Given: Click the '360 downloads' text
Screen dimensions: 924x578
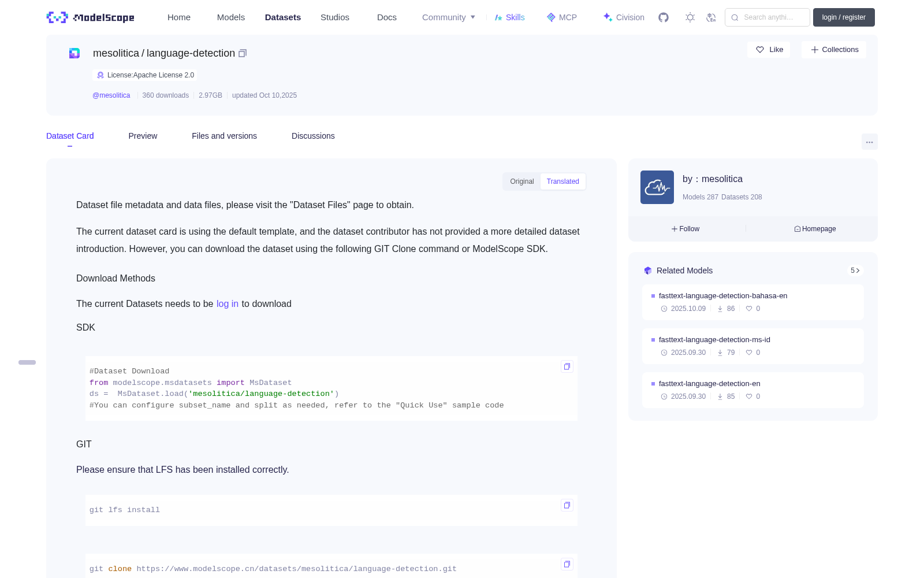Looking at the screenshot, I should [x=166, y=95].
